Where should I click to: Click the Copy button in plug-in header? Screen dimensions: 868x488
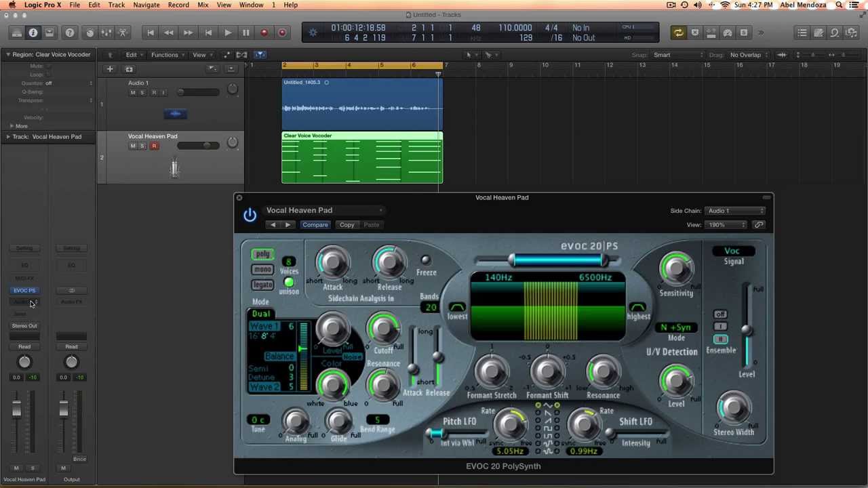tap(347, 225)
